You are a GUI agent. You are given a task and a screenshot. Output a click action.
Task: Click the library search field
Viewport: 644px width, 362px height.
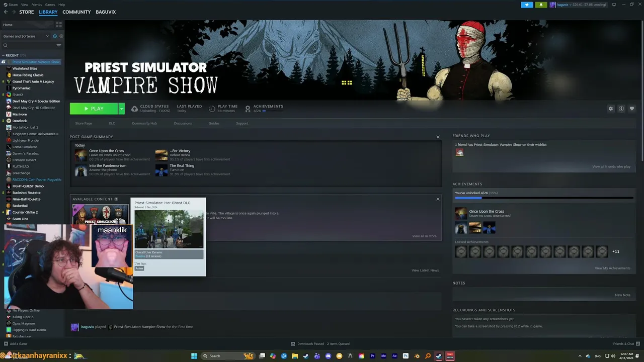tap(29, 46)
